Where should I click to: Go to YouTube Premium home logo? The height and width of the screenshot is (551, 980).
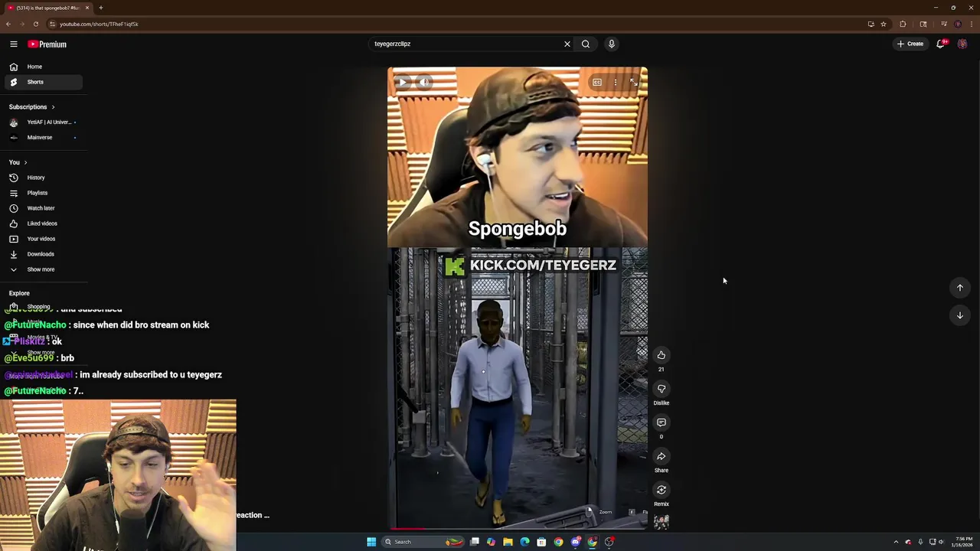pos(47,44)
